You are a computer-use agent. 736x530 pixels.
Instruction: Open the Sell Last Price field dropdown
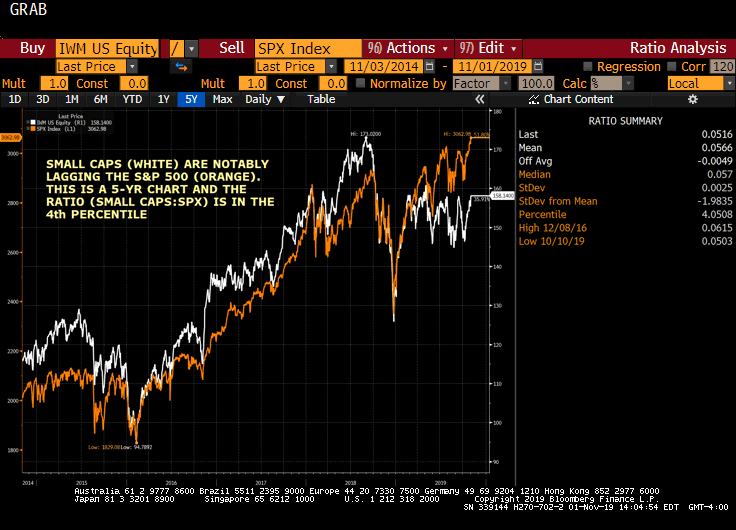331,67
